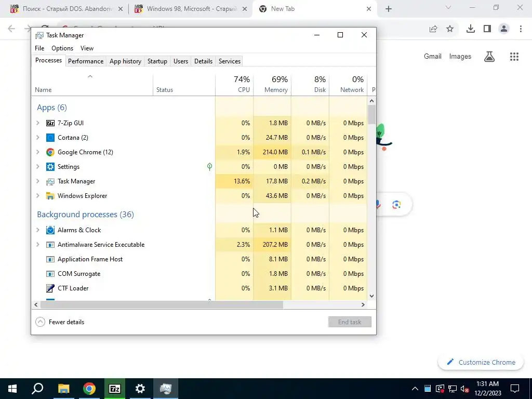
Task: Expand the Task Manager process group
Action: point(38,181)
